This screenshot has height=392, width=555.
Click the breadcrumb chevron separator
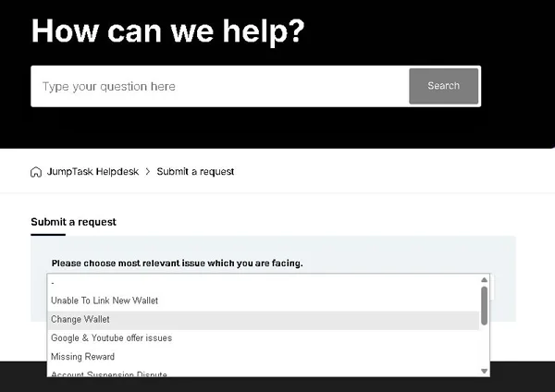[148, 172]
